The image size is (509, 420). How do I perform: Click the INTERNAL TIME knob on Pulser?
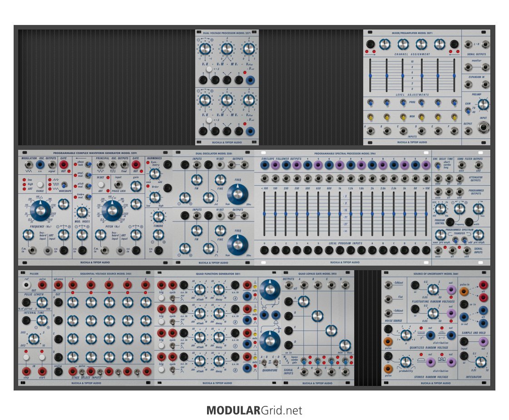[42, 321]
